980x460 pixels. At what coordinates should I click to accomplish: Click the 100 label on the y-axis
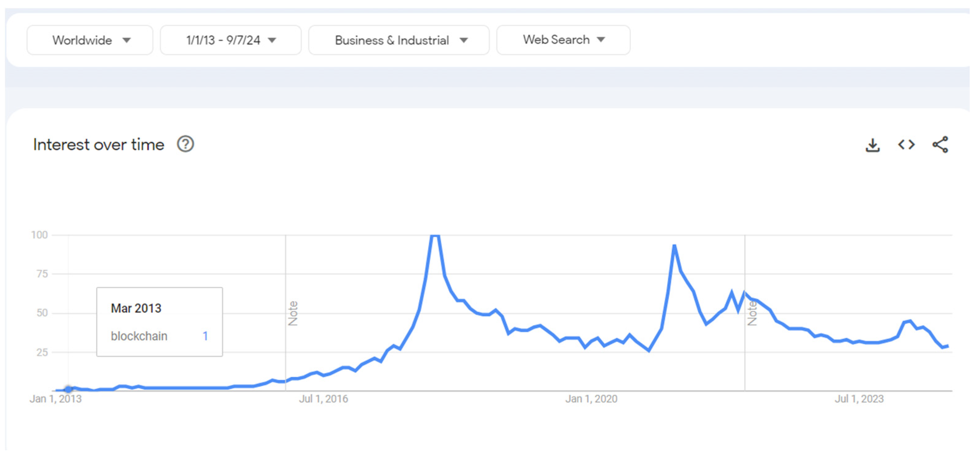(x=40, y=235)
